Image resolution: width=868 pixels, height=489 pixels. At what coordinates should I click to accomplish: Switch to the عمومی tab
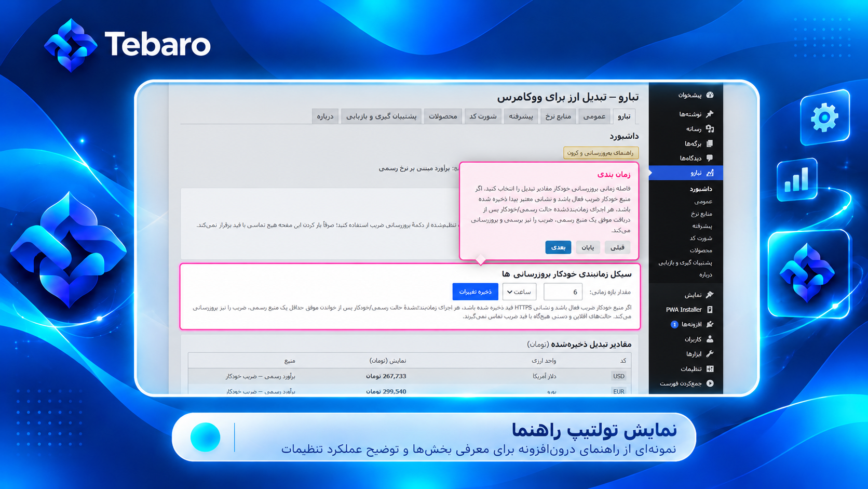click(x=594, y=116)
